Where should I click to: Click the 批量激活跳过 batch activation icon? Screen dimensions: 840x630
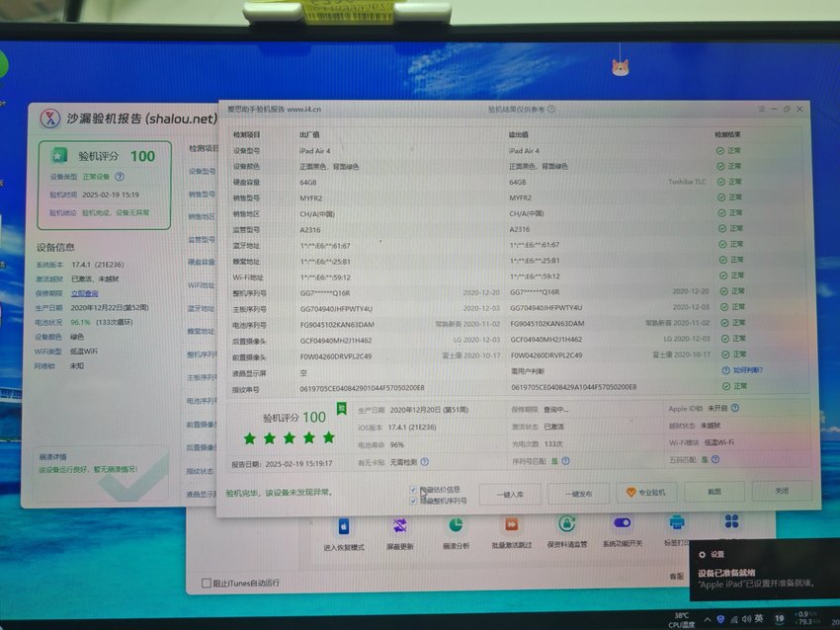click(511, 524)
